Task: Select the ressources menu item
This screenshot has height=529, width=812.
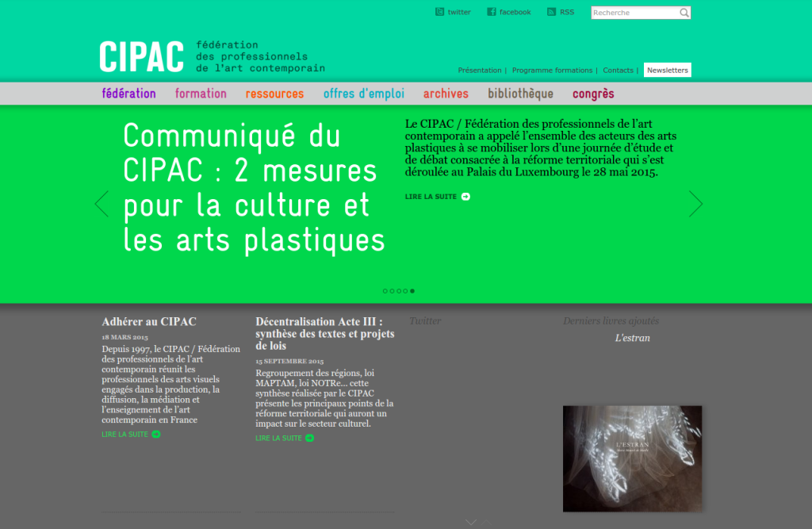Action: click(274, 94)
